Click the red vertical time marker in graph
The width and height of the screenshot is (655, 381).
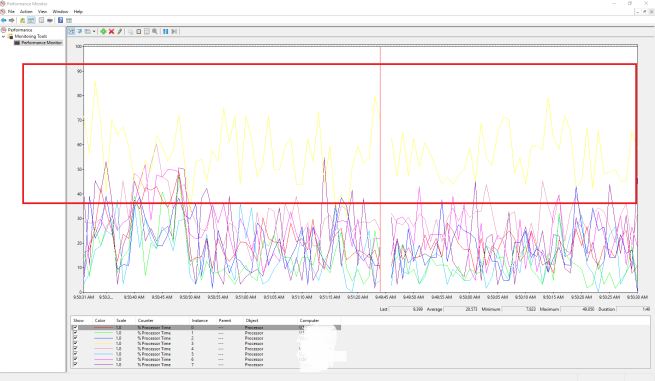pyautogui.click(x=380, y=169)
